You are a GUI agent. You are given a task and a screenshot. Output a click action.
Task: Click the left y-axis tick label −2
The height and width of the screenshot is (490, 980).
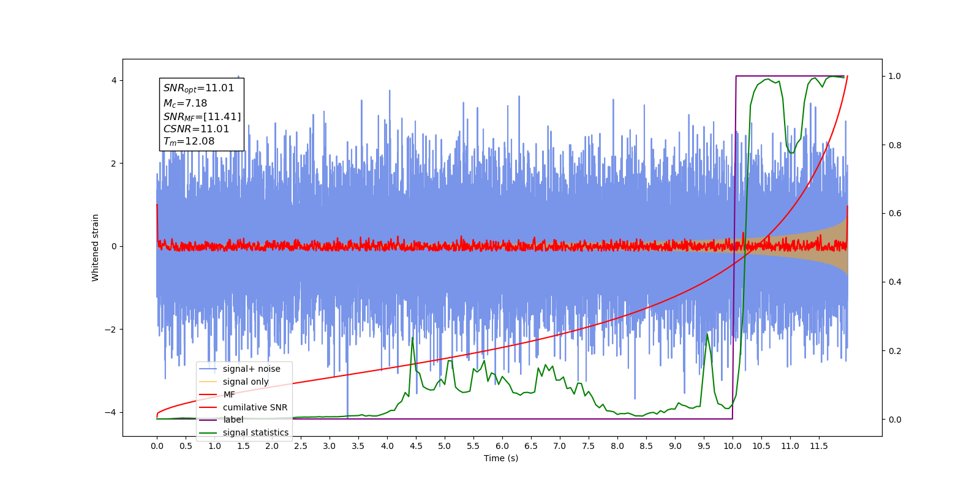110,330
